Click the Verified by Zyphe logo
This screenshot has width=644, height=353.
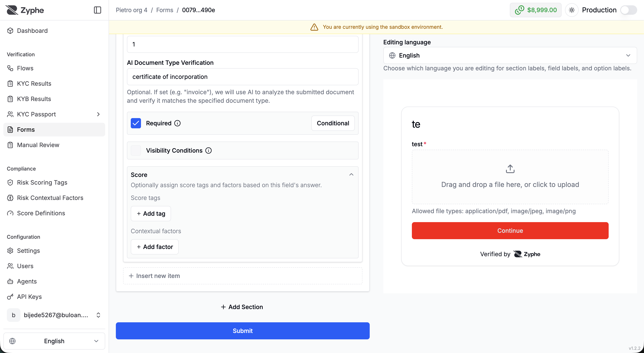point(527,254)
